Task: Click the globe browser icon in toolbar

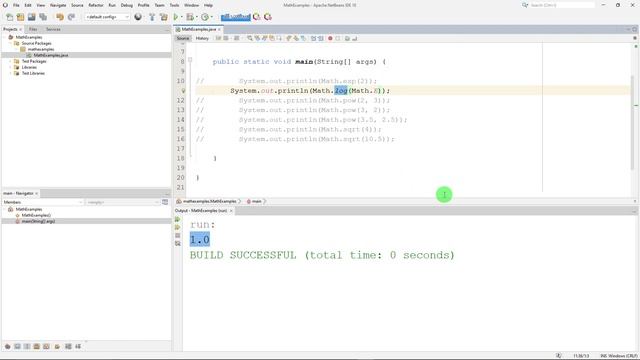Action: pyautogui.click(x=138, y=17)
